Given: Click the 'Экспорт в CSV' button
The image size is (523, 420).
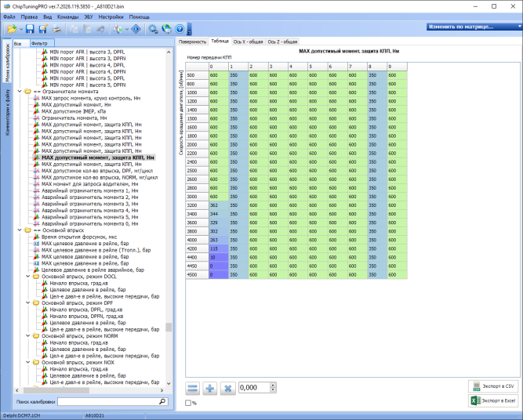Looking at the screenshot, I should [x=493, y=386].
